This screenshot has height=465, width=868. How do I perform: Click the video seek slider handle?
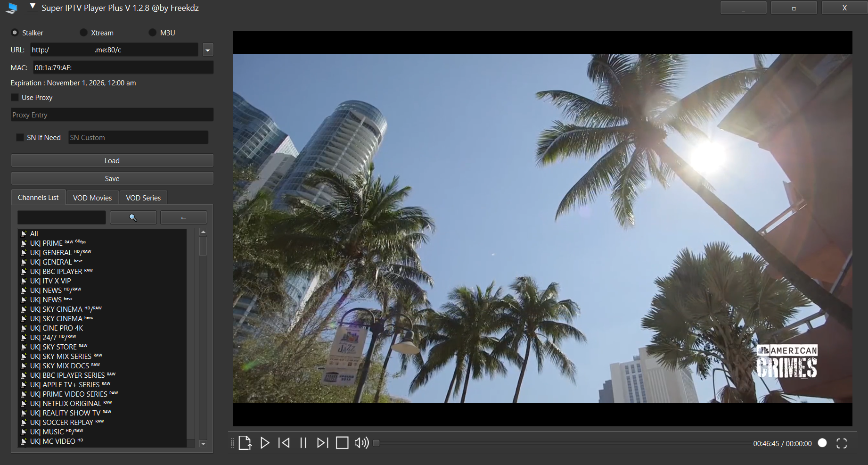pos(376,443)
